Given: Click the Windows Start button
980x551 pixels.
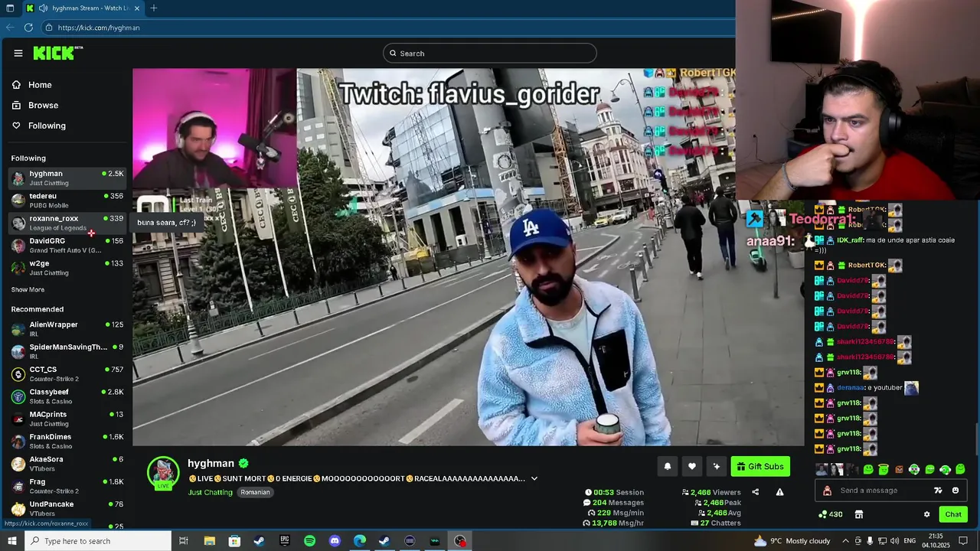Looking at the screenshot, I should 11,541.
